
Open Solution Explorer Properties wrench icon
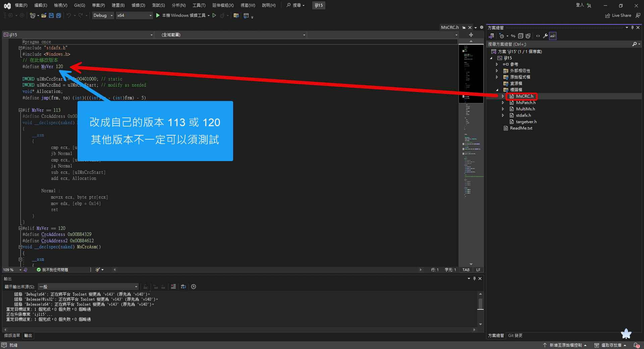pyautogui.click(x=545, y=36)
